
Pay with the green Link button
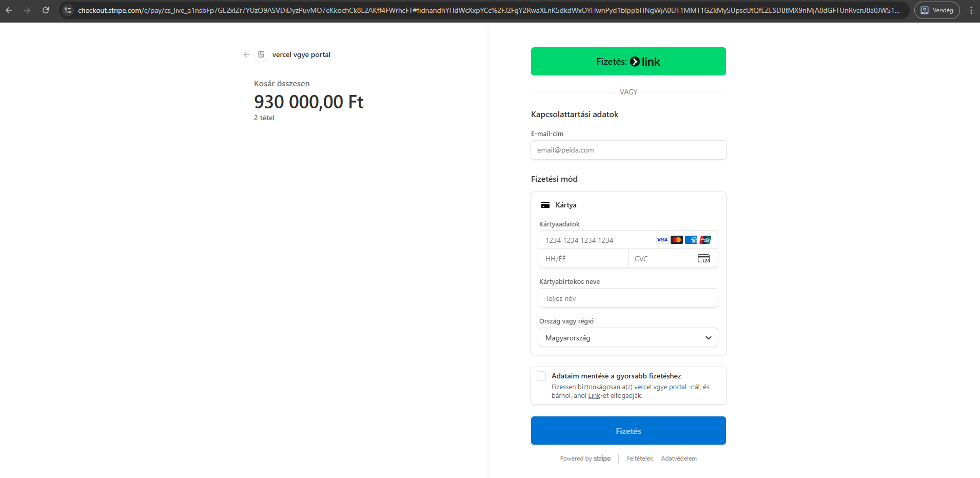tap(628, 62)
